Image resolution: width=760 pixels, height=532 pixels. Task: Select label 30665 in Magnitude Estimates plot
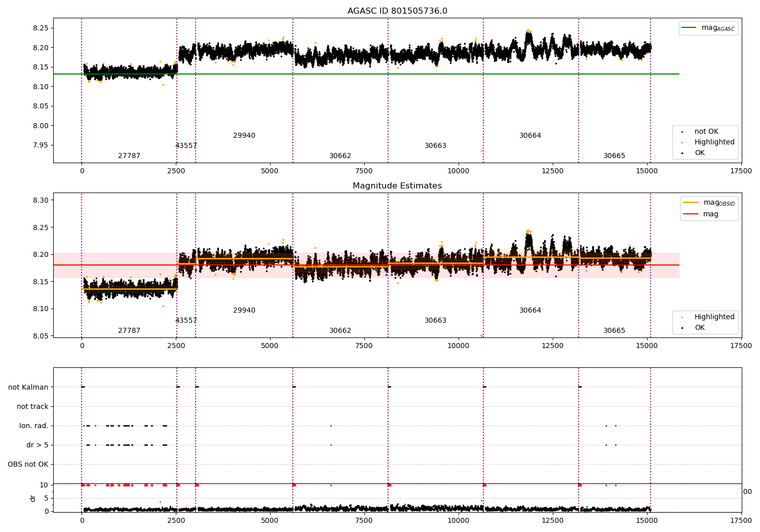(x=614, y=331)
